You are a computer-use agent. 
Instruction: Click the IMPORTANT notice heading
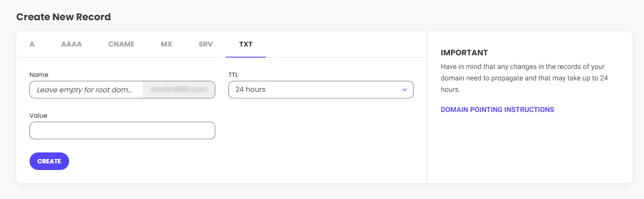click(464, 53)
